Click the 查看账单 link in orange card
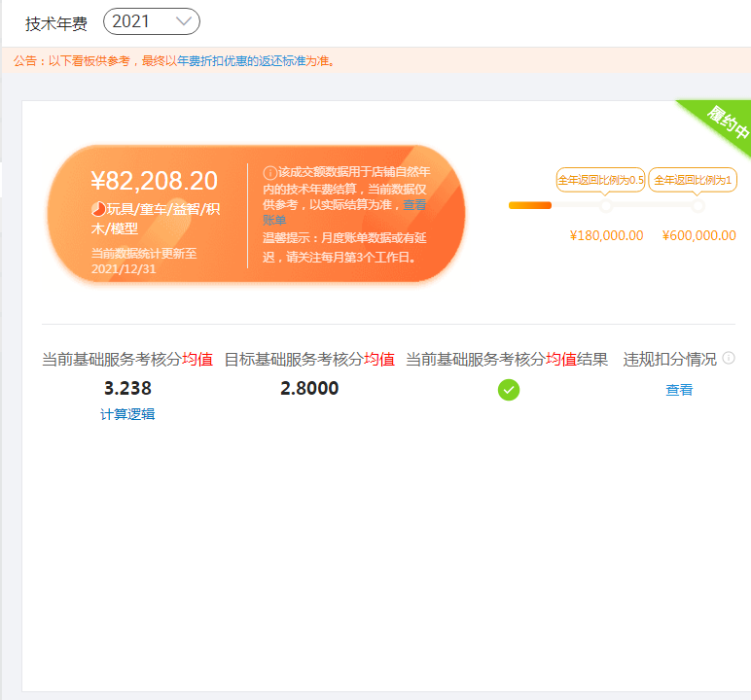This screenshot has height=700, width=751. [x=344, y=212]
